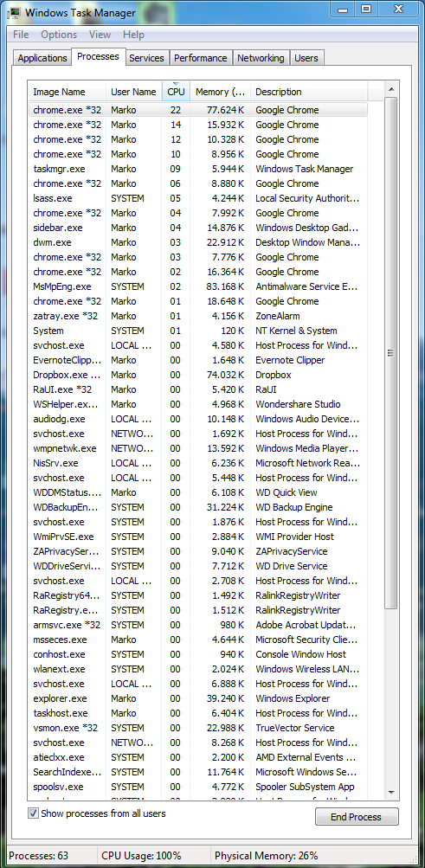Open the Options menu
The image size is (425, 868).
59,35
